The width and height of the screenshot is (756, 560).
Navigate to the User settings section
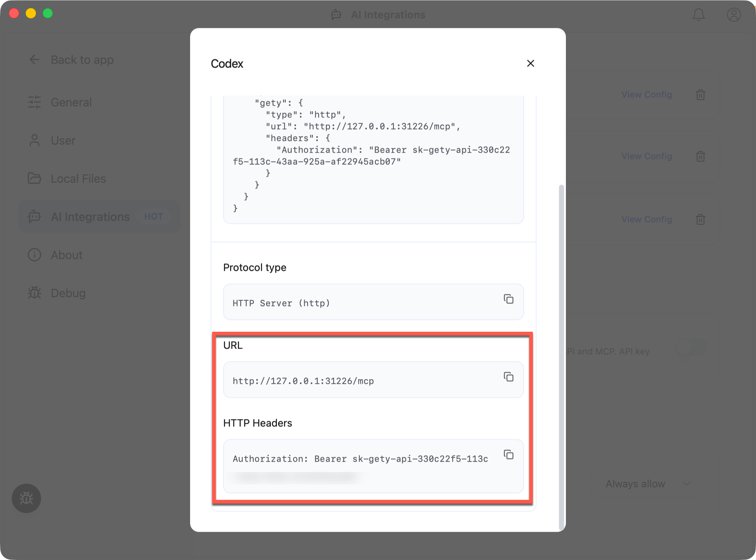63,141
